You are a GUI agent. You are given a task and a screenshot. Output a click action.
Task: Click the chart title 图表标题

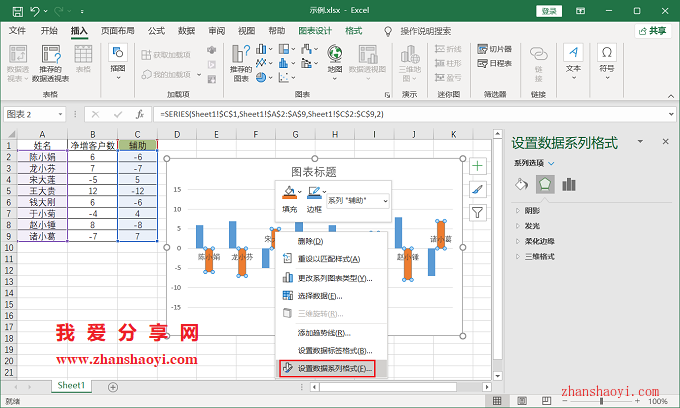[x=314, y=172]
